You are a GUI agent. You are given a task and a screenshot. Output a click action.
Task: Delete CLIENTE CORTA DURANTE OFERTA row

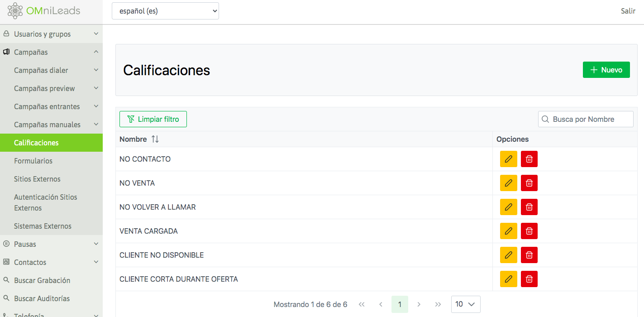coord(529,279)
